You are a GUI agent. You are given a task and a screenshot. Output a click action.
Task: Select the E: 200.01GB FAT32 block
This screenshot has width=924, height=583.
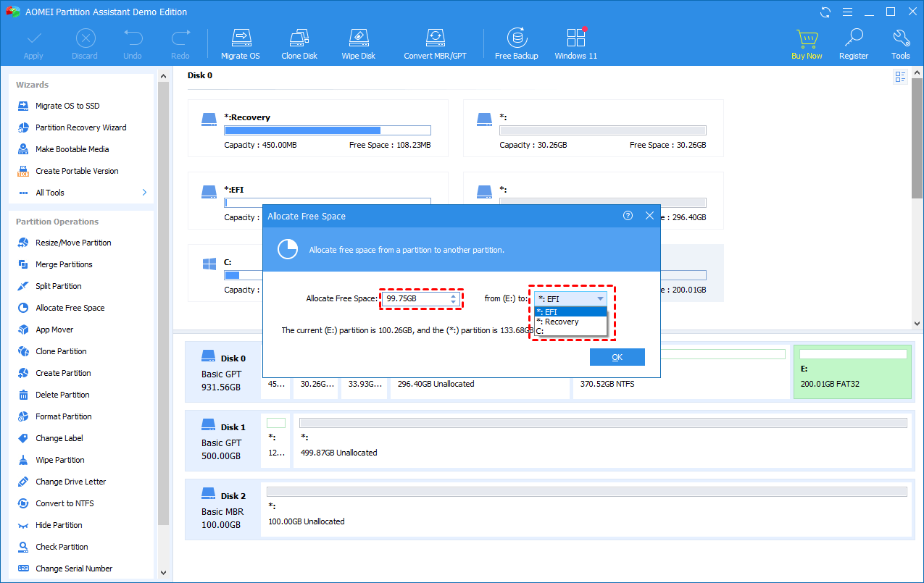coord(852,372)
